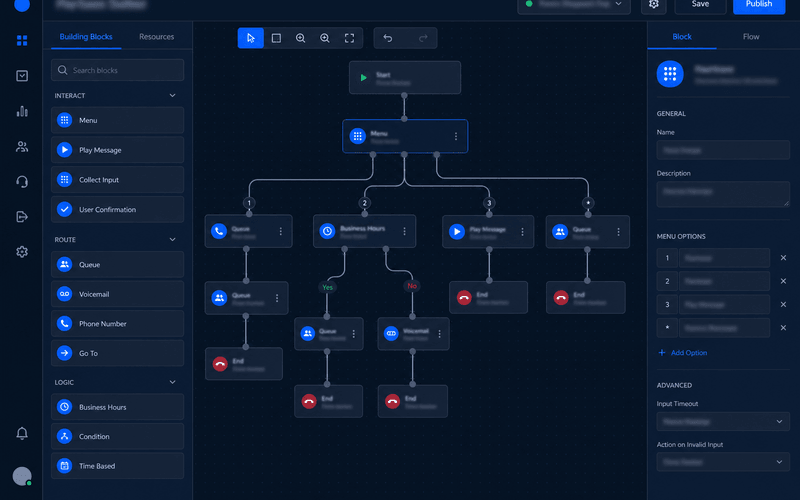Viewport: 800px width, 500px height.
Task: Select the Voicemail building block
Action: (x=117, y=294)
